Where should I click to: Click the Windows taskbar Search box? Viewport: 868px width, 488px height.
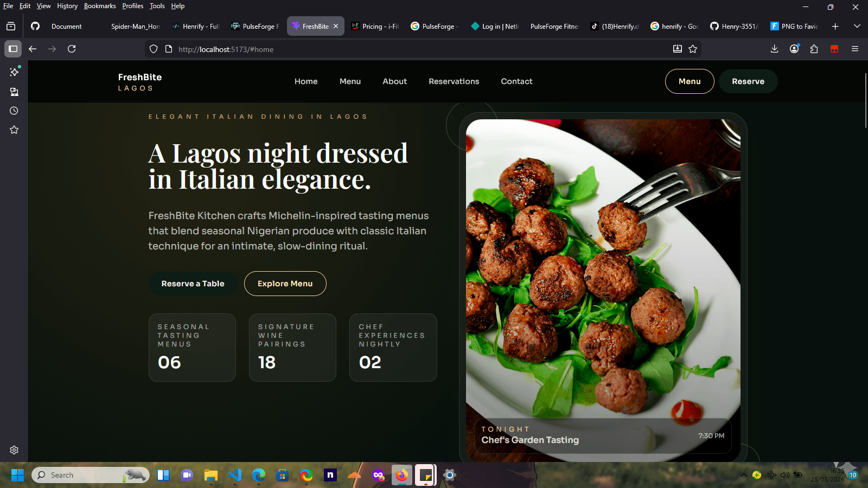tap(91, 475)
